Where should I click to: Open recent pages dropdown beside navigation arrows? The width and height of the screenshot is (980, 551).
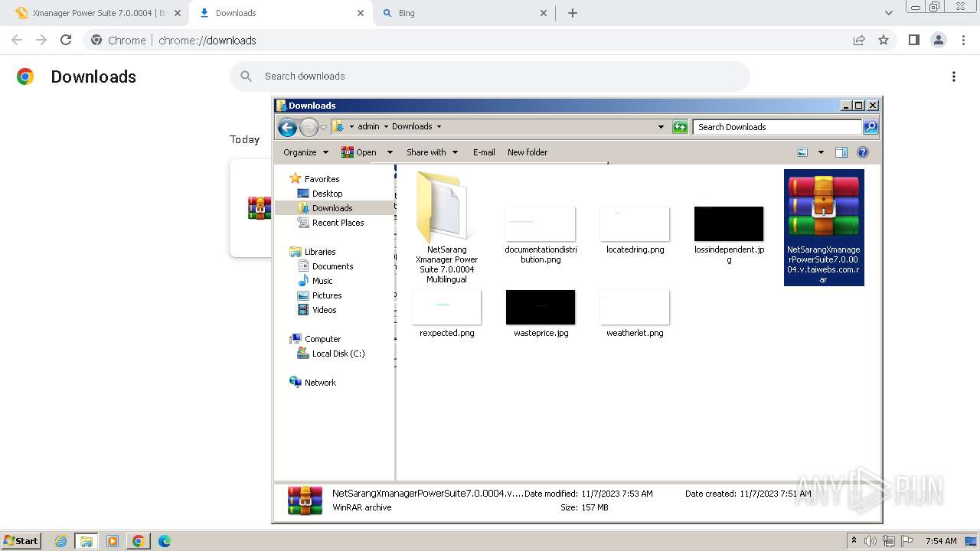pyautogui.click(x=324, y=127)
